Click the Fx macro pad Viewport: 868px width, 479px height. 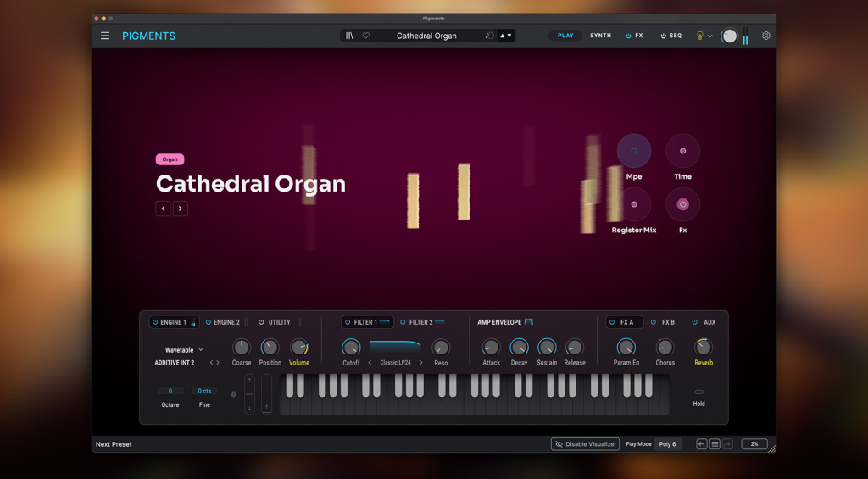tap(682, 204)
